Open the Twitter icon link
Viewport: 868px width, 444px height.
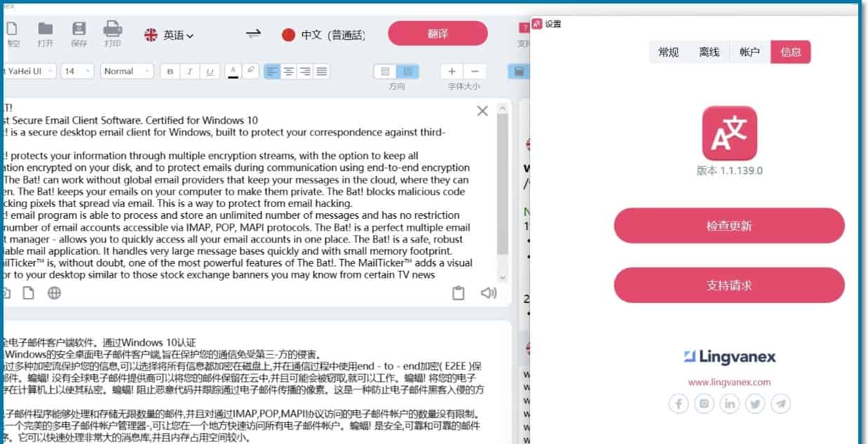(x=755, y=403)
